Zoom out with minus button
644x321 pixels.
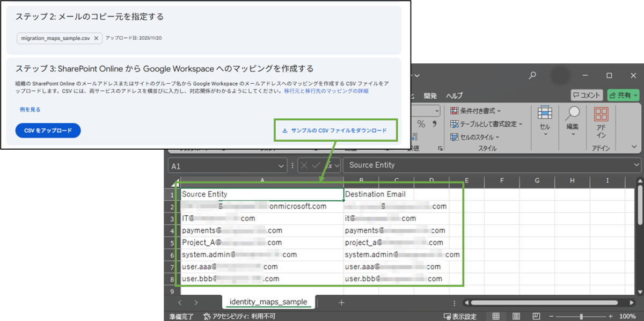[552, 316]
